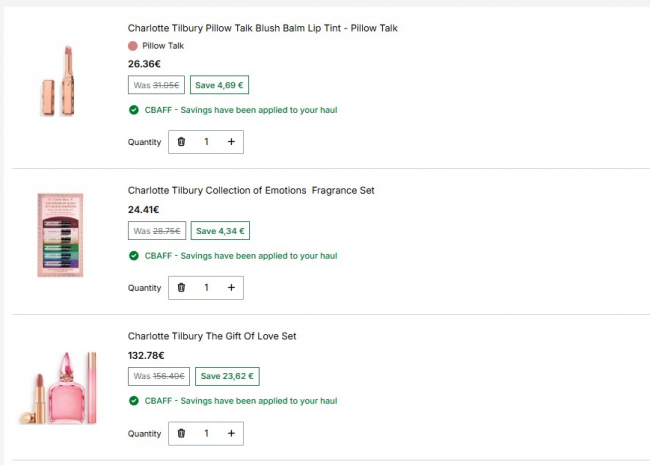Click trash icon for The Gift Of Love Set
Screen dimensions: 650x465
pos(181,434)
